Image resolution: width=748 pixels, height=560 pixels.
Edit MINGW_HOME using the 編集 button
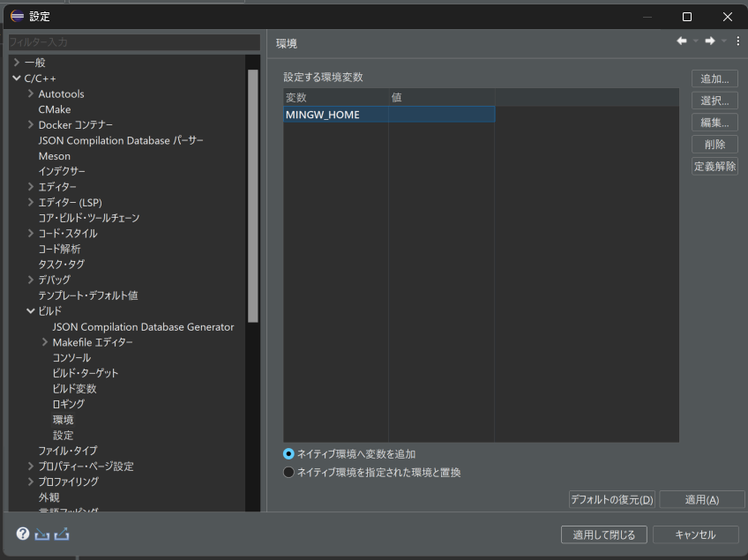714,122
